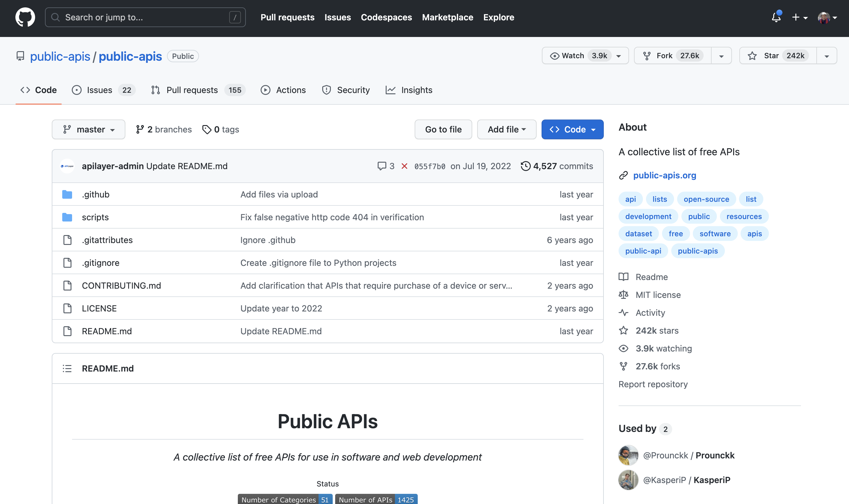Open Issues in top navigation

pos(338,17)
